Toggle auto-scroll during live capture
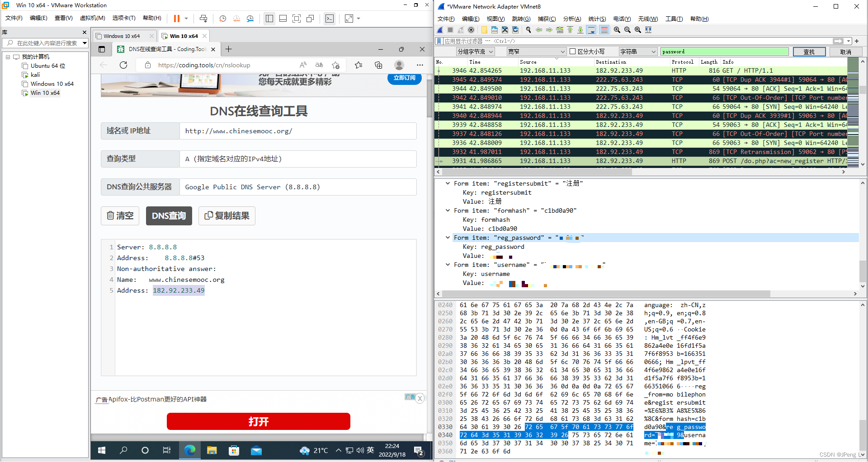Viewport: 868px width, 462px height. 591,30
